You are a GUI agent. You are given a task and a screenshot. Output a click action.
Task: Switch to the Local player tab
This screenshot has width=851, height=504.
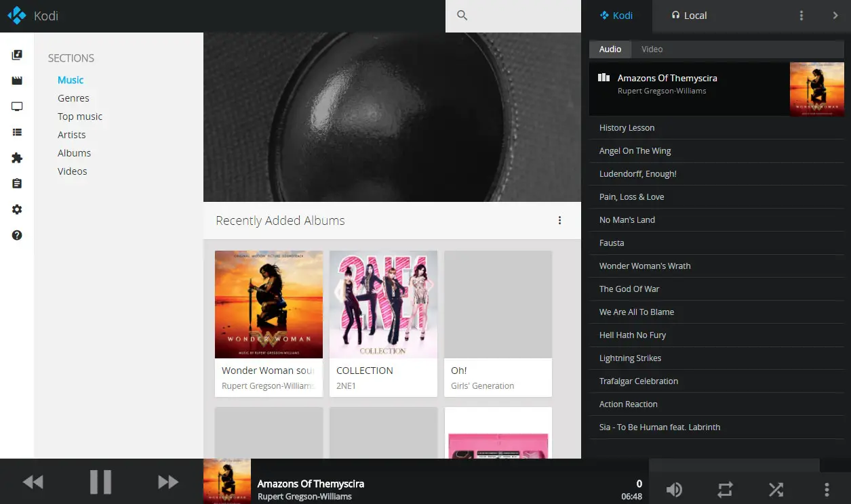689,16
